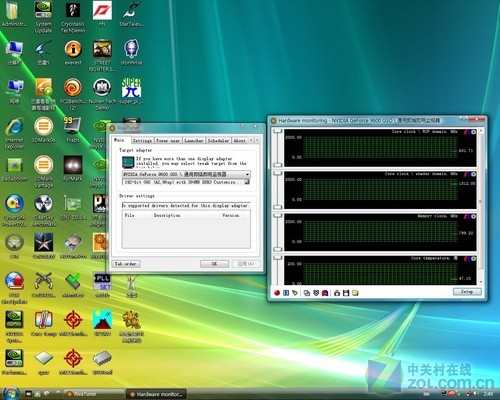Open the Cryostasis TechDemo desktop icon

73,17
